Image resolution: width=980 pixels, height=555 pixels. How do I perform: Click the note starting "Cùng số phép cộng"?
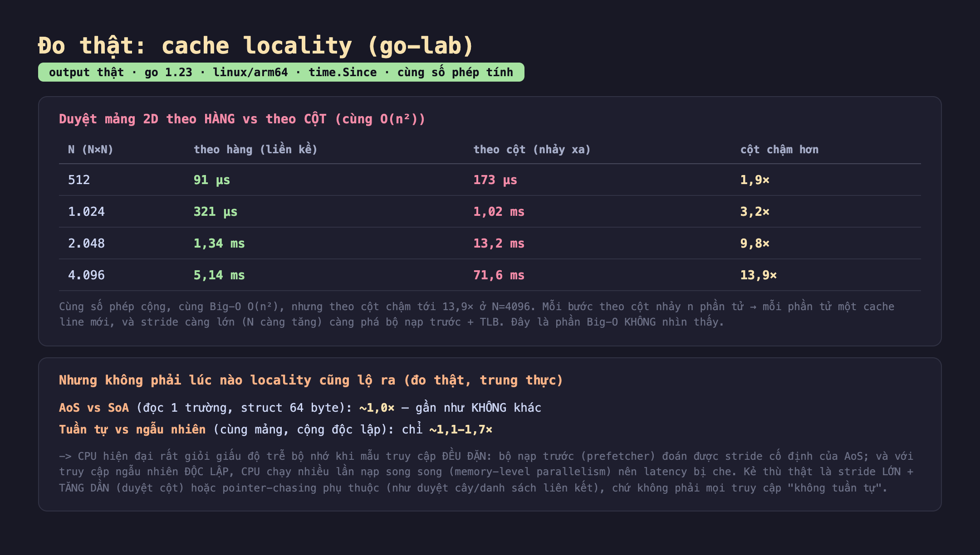pos(476,314)
